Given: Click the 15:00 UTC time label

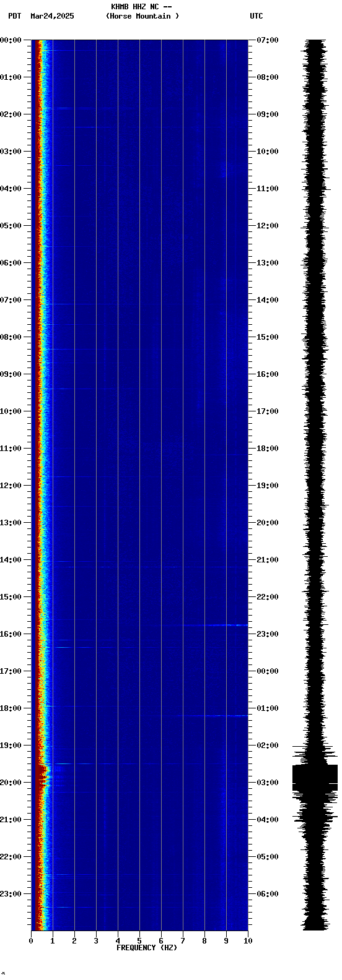Looking at the screenshot, I should tap(268, 337).
